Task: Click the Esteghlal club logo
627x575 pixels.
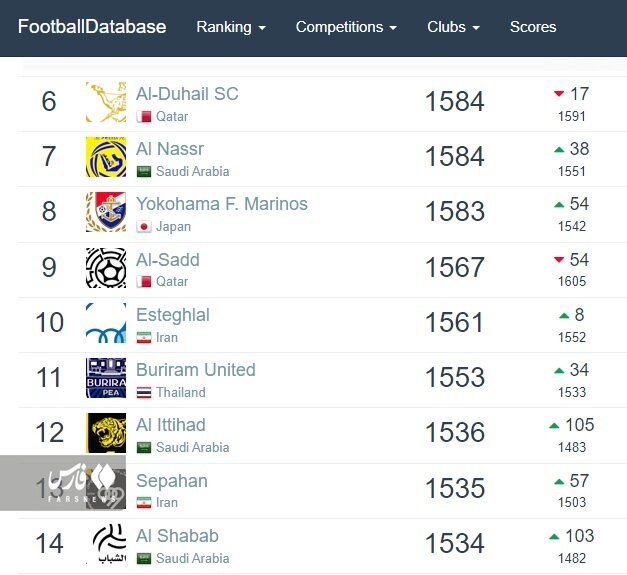Action: click(x=106, y=323)
